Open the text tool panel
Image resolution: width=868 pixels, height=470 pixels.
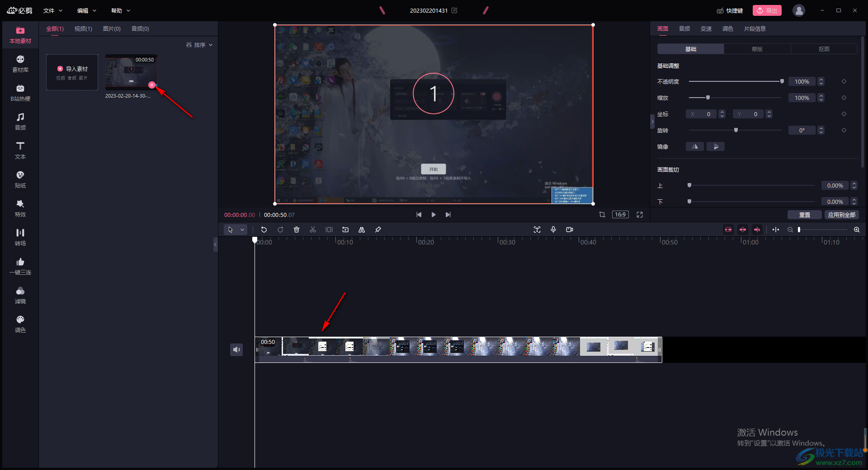pyautogui.click(x=20, y=151)
